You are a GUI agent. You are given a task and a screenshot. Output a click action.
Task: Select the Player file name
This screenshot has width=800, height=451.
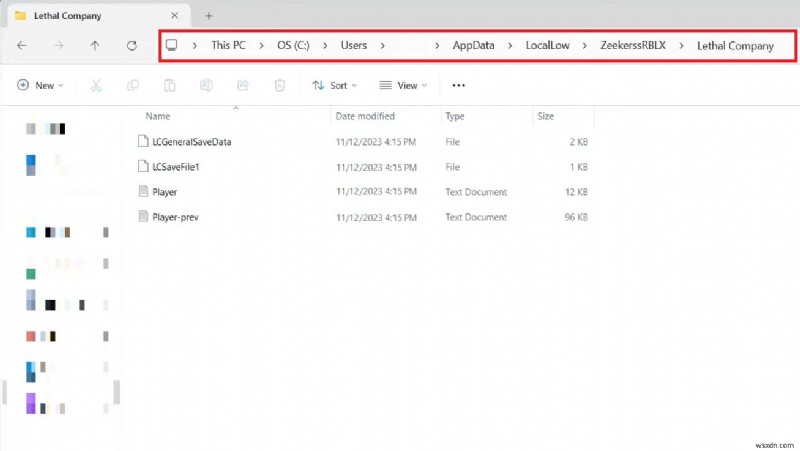[165, 192]
